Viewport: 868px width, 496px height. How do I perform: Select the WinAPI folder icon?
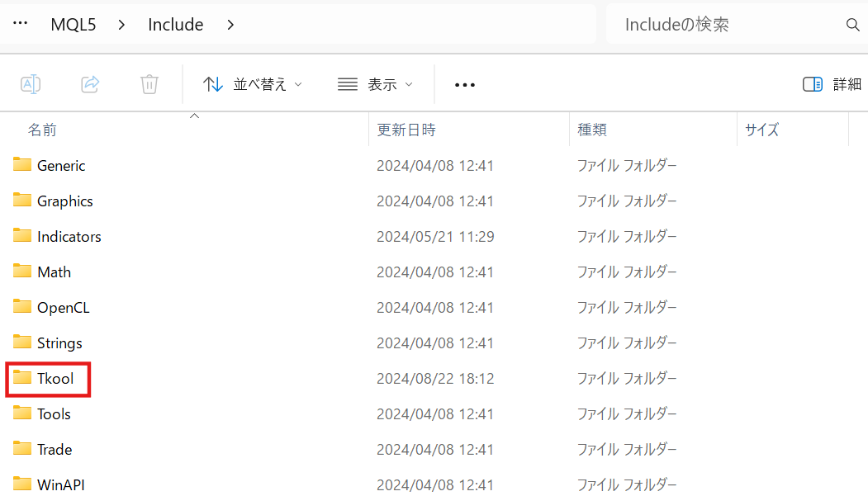pyautogui.click(x=22, y=484)
